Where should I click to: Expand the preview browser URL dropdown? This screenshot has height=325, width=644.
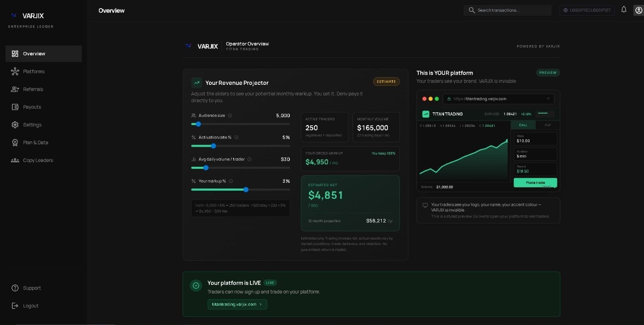[548, 99]
